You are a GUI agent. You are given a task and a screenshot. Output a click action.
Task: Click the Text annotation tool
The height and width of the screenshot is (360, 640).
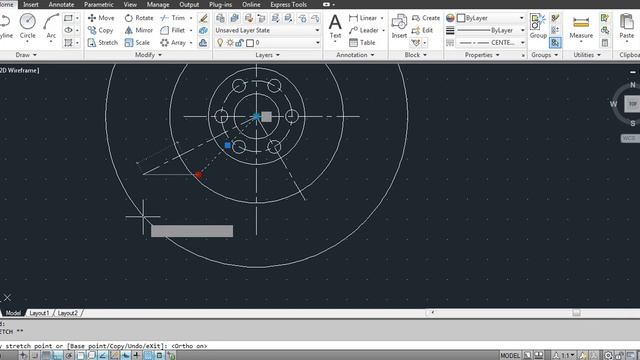coord(335,26)
